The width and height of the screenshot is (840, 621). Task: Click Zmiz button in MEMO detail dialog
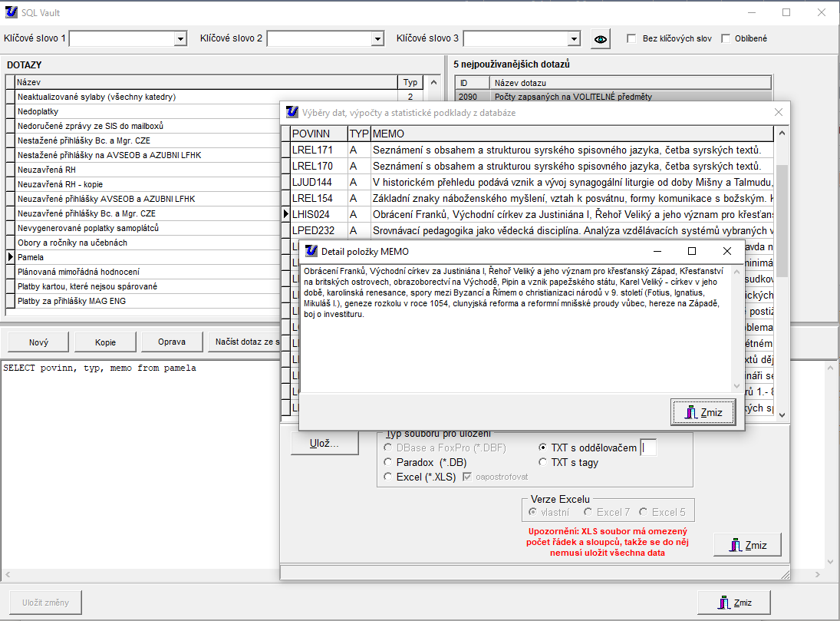(x=703, y=412)
